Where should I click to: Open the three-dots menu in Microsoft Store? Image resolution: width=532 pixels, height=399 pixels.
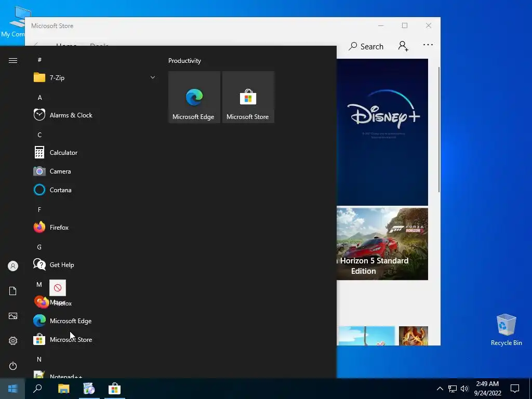428,45
